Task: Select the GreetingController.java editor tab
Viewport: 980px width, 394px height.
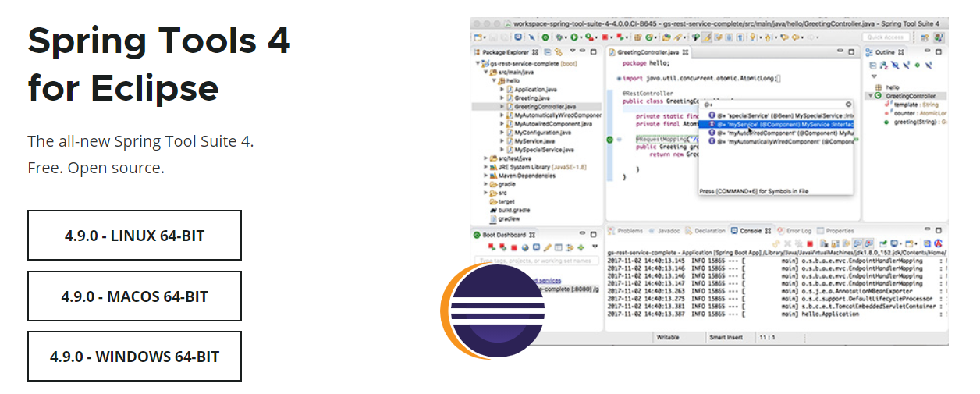Action: click(649, 52)
